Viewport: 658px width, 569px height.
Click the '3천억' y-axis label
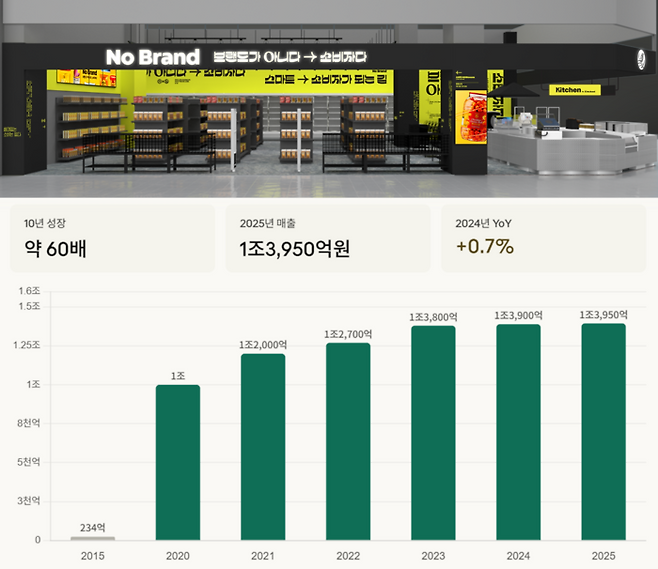29,501
